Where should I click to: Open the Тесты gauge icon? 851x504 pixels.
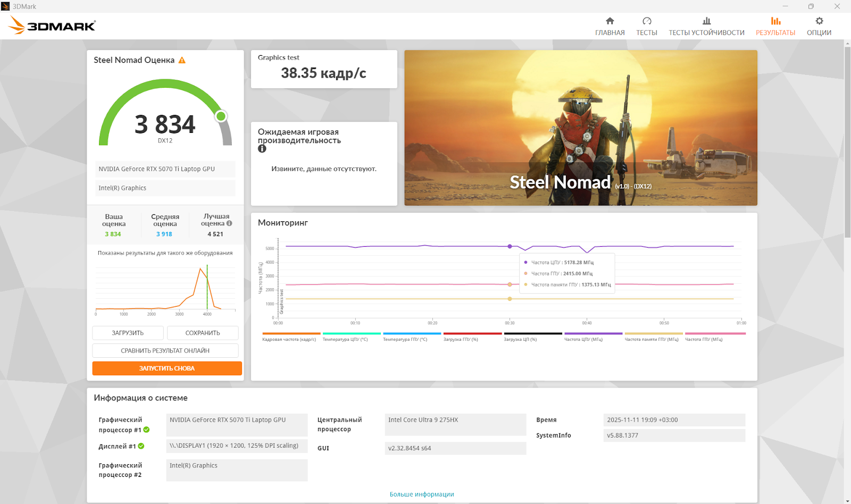click(x=647, y=21)
